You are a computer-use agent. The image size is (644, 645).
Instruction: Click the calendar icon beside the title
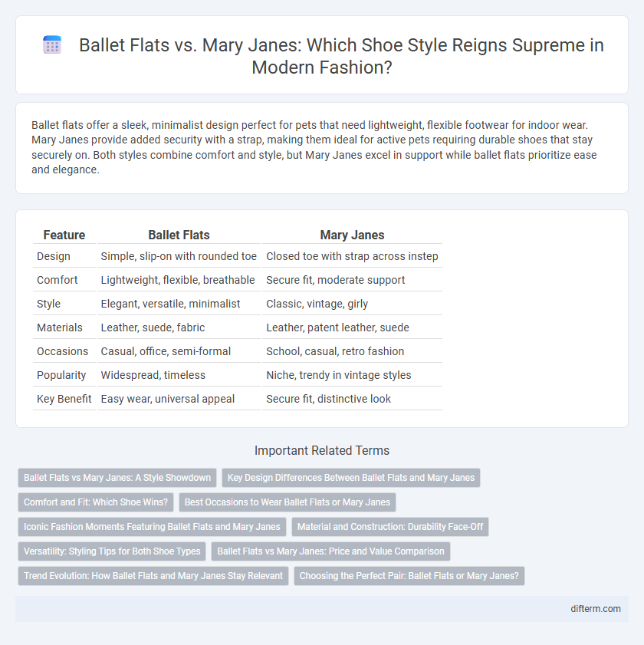[x=52, y=44]
